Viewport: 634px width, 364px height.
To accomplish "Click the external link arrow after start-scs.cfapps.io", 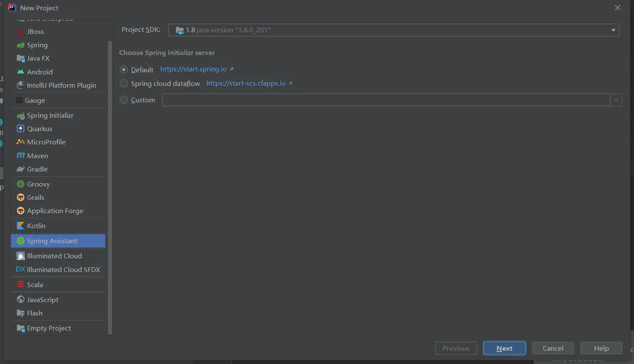I will 291,83.
